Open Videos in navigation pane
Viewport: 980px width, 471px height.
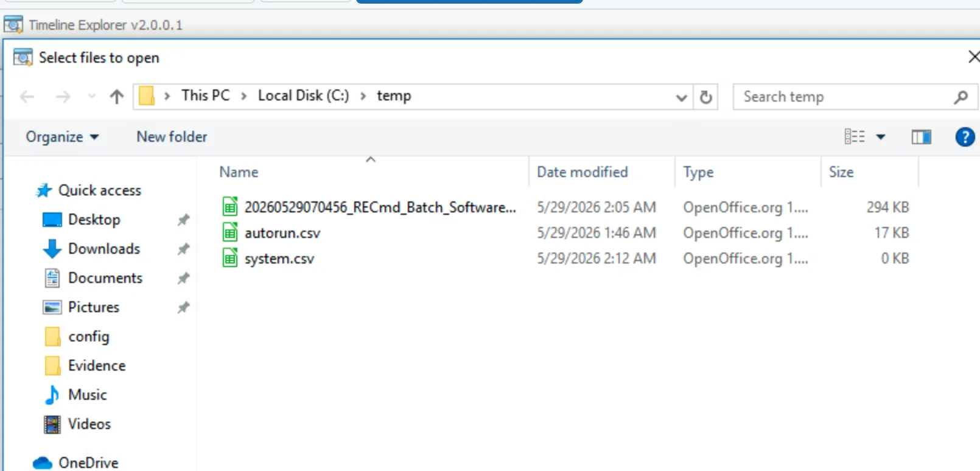click(89, 424)
